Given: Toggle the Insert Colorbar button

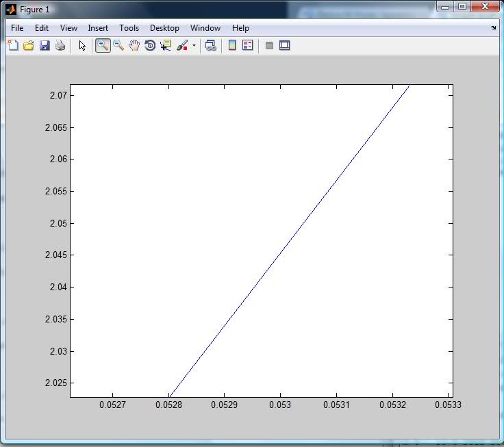Looking at the screenshot, I should pyautogui.click(x=232, y=46).
